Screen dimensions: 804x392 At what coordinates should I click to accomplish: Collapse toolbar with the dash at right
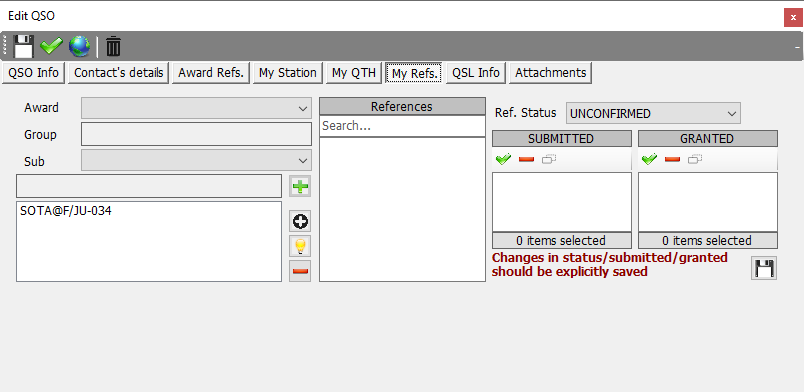click(x=797, y=47)
